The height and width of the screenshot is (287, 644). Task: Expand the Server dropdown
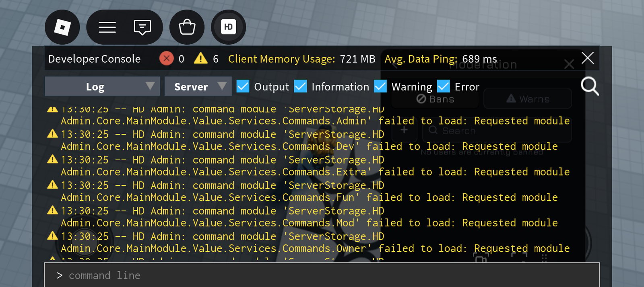(198, 86)
